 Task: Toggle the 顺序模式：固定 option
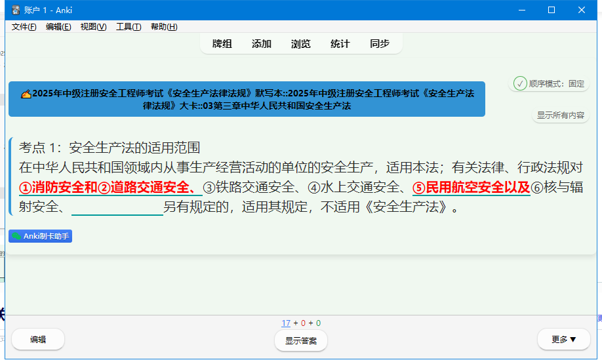[x=549, y=83]
